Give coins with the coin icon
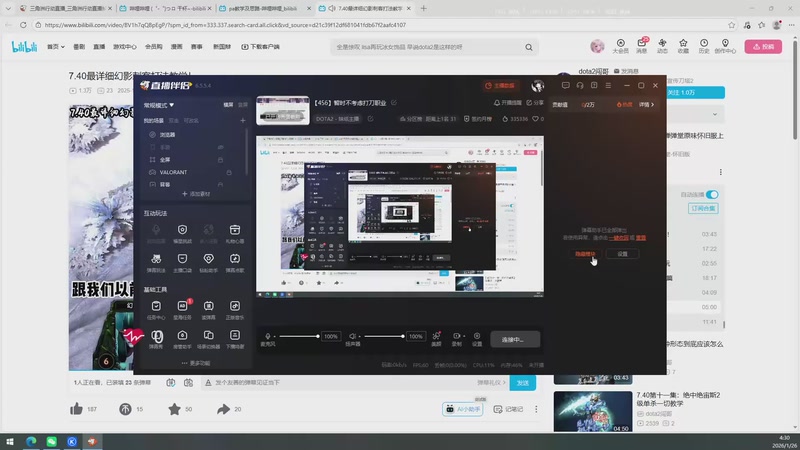The width and height of the screenshot is (800, 450). coord(125,409)
